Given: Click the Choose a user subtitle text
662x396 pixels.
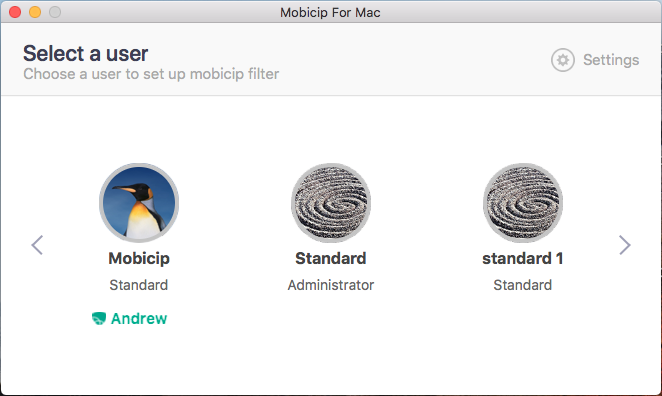Looking at the screenshot, I should point(151,74).
